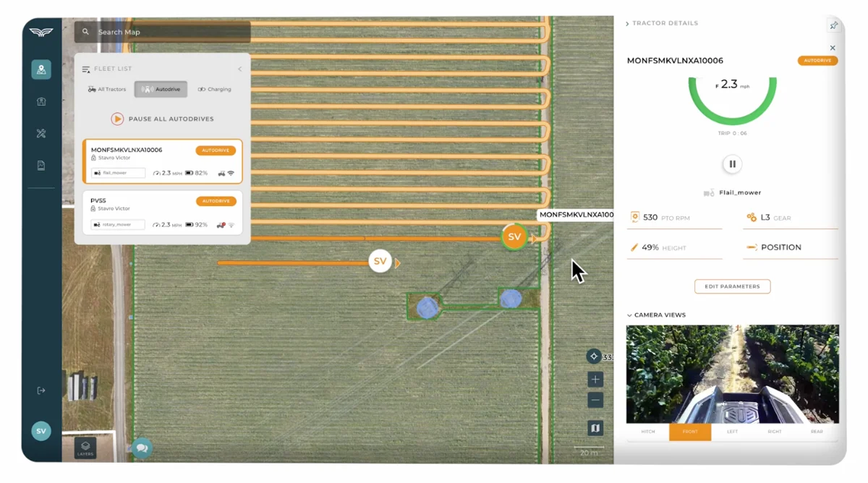This screenshot has height=483, width=868.
Task: Open the map Layers button
Action: pyautogui.click(x=85, y=448)
